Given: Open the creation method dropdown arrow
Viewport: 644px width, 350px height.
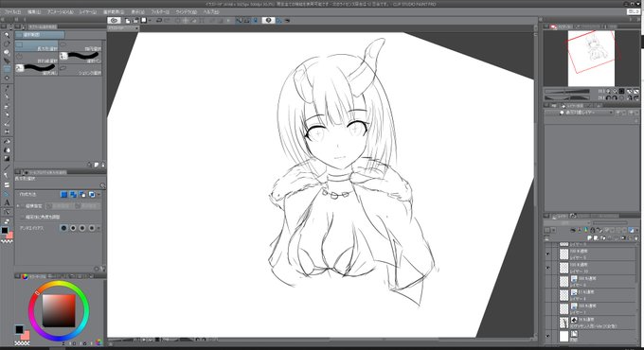Looking at the screenshot, I should (x=98, y=195).
